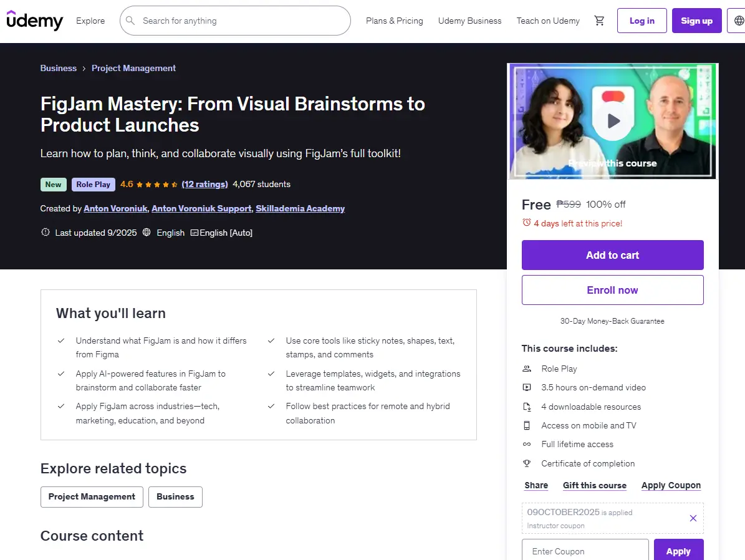745x560 pixels.
Task: Play the course preview video
Action: 613,121
